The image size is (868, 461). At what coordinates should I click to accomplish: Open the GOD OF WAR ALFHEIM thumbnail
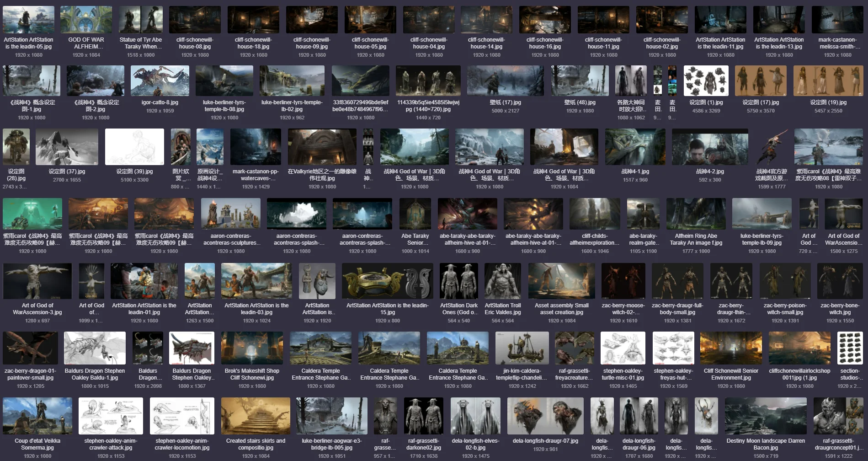click(86, 19)
